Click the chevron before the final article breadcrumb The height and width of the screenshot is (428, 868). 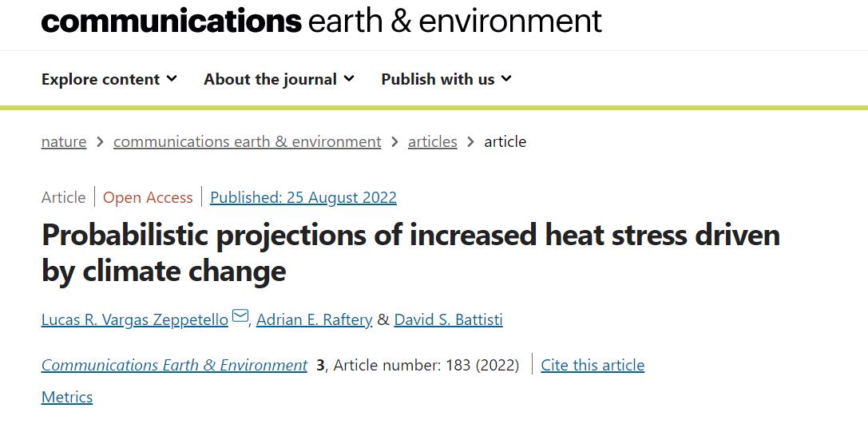tap(470, 141)
